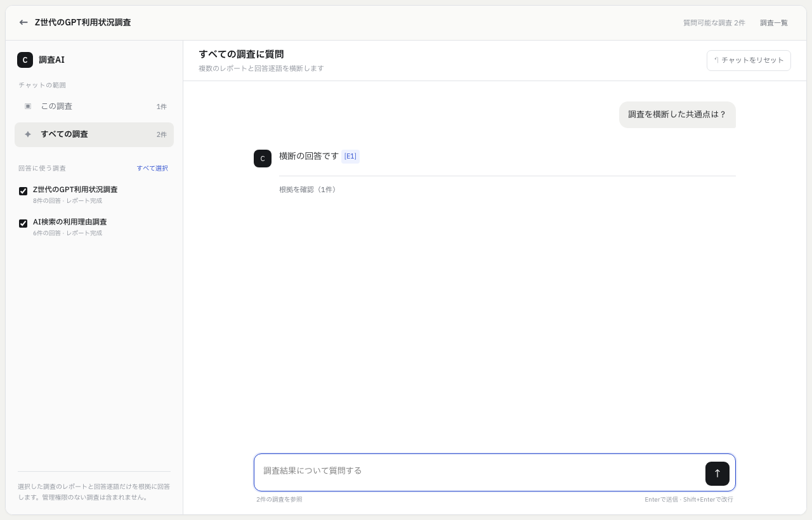Click the 2件の調査を参照 note below input
812x520 pixels.
280,500
